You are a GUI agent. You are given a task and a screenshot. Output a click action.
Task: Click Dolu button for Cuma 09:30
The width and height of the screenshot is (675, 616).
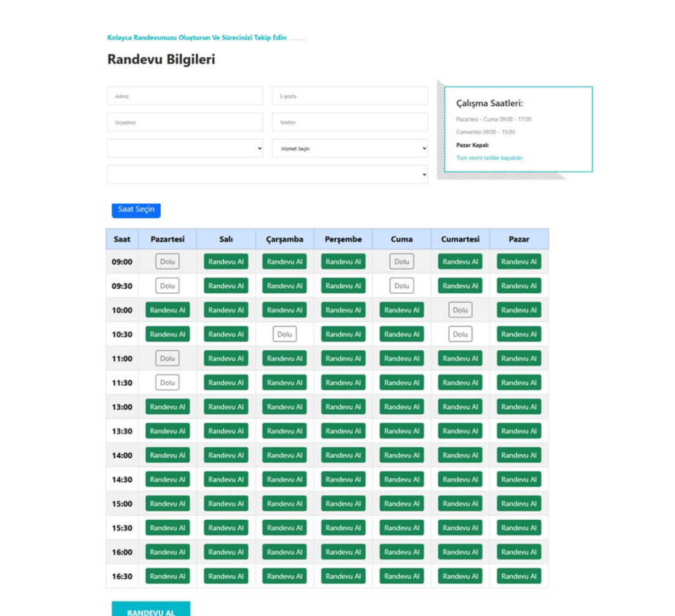tap(401, 286)
